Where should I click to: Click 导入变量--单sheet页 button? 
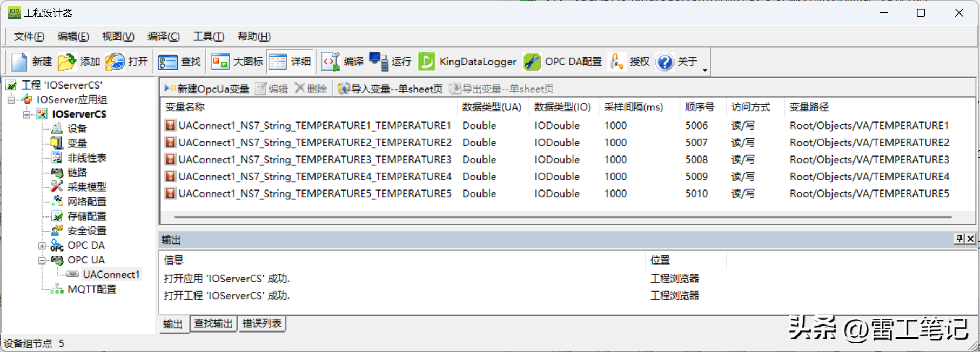pyautogui.click(x=390, y=89)
